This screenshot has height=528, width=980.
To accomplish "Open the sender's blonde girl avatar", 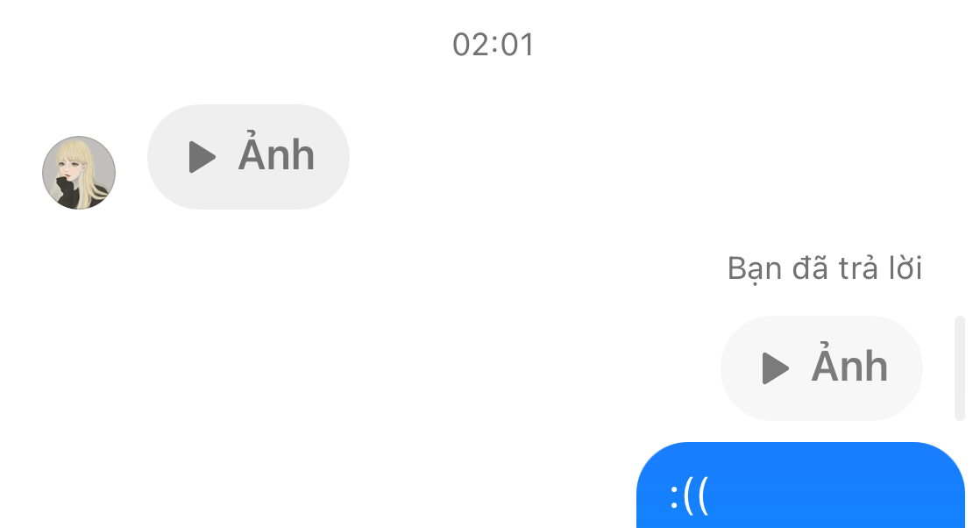I will tap(79, 173).
